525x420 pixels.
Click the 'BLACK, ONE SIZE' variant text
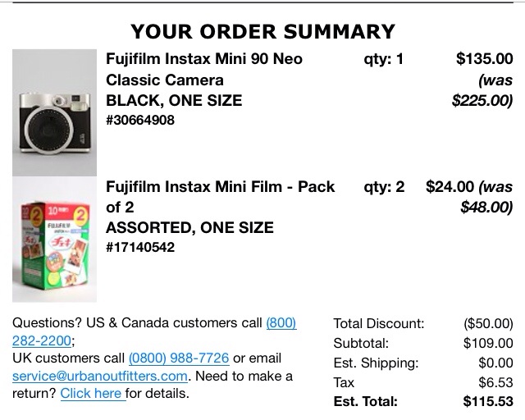[x=174, y=101]
